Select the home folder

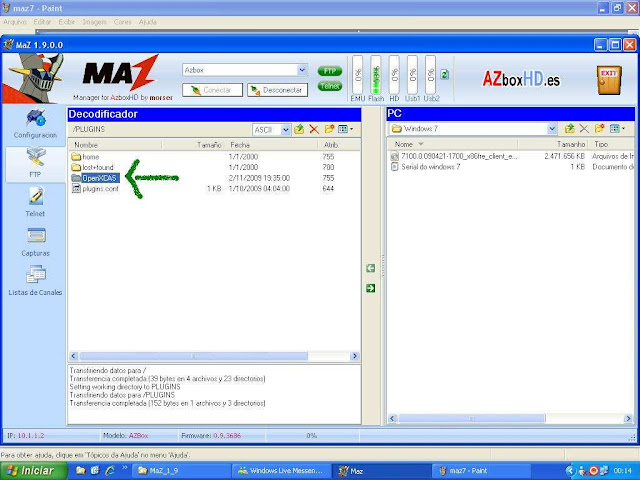tap(85, 157)
